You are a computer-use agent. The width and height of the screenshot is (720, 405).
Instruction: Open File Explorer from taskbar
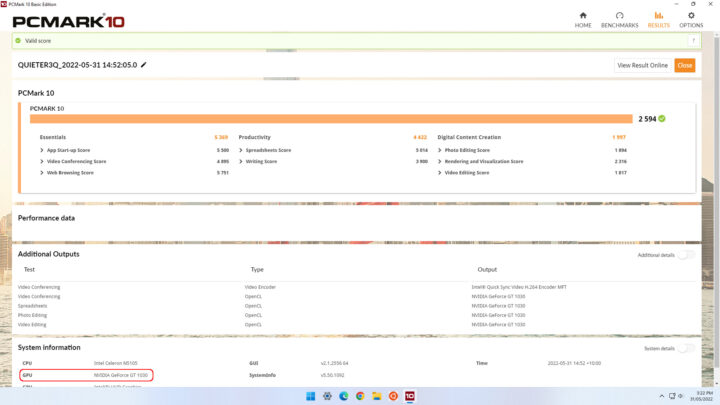coord(377,396)
